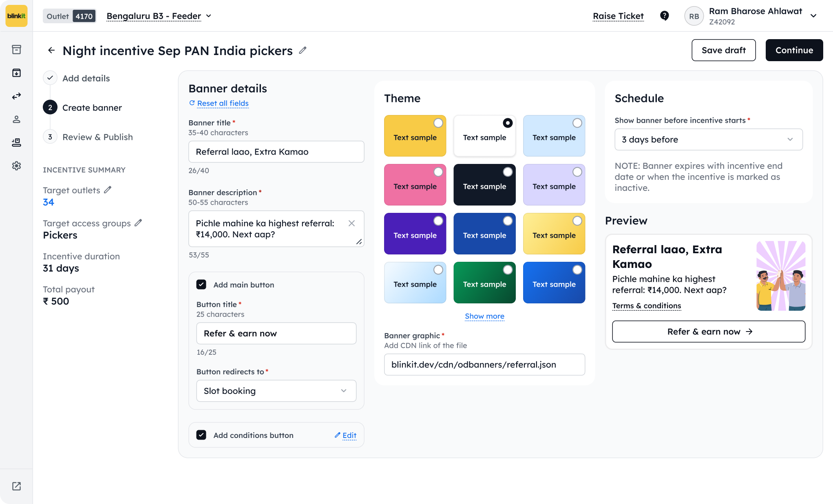Select the purple theme radio button

(x=438, y=221)
